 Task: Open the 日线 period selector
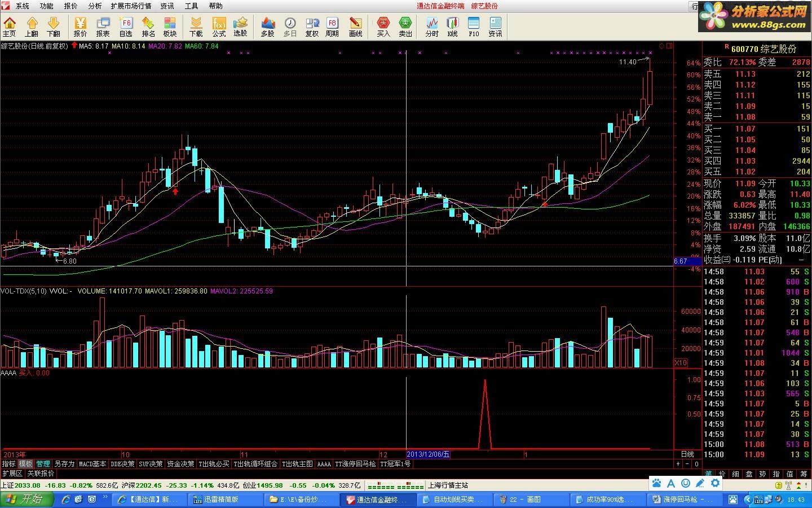687,454
